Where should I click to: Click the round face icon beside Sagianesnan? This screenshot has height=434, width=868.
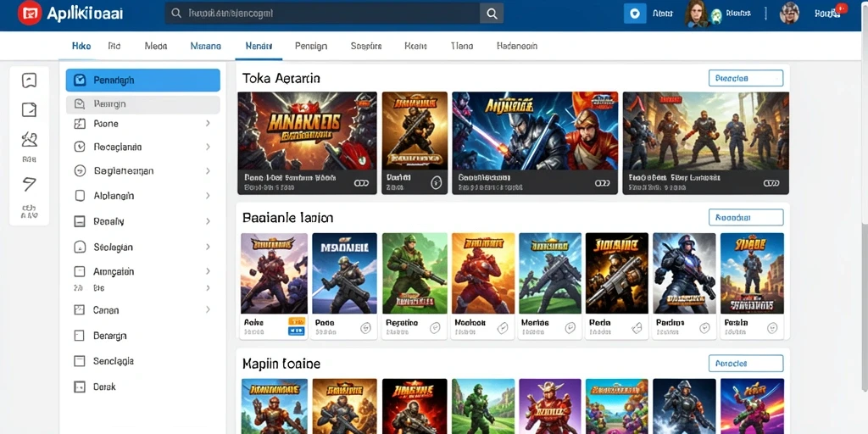click(80, 170)
